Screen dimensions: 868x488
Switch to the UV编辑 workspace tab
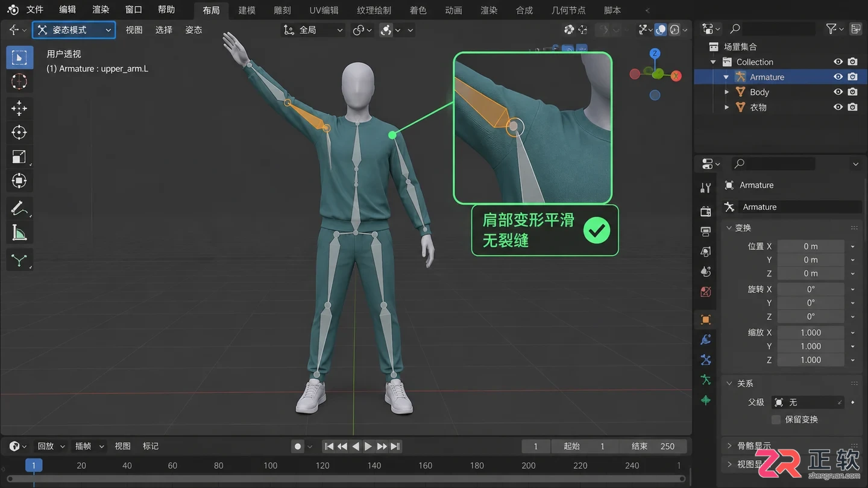(x=324, y=10)
